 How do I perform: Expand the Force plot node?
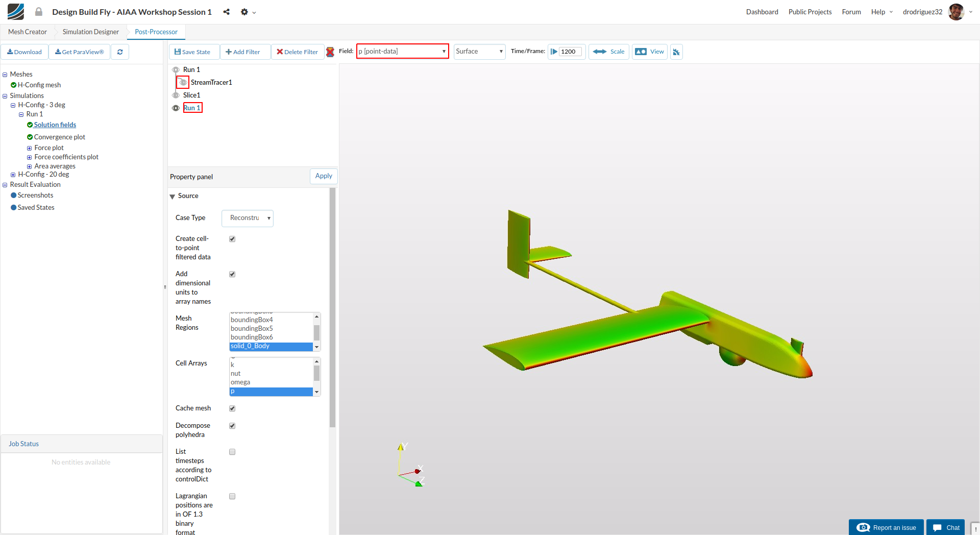tap(29, 148)
